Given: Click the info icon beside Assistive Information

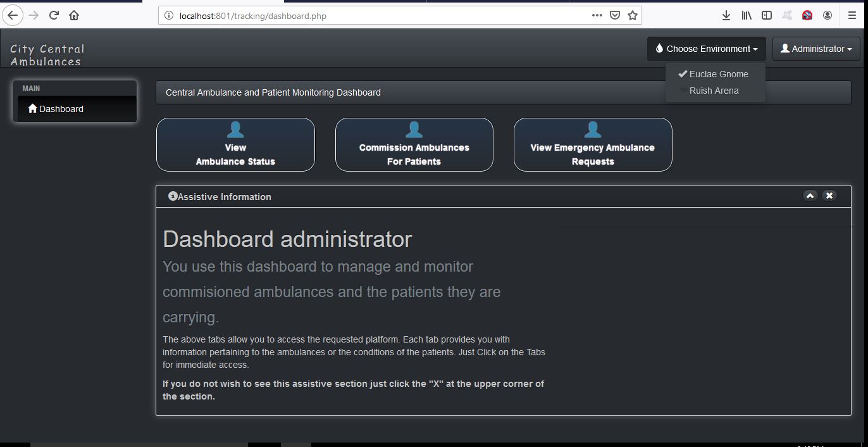Looking at the screenshot, I should [173, 196].
